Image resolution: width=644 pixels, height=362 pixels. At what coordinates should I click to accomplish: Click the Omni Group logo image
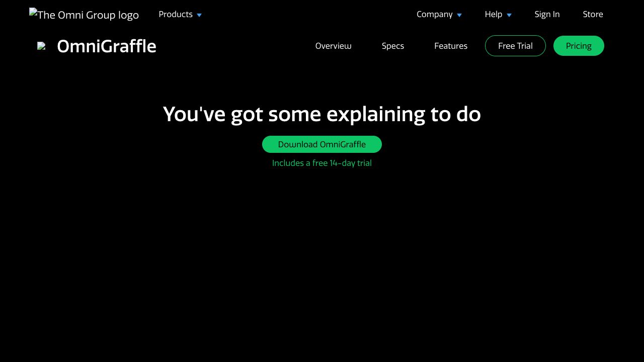84,15
